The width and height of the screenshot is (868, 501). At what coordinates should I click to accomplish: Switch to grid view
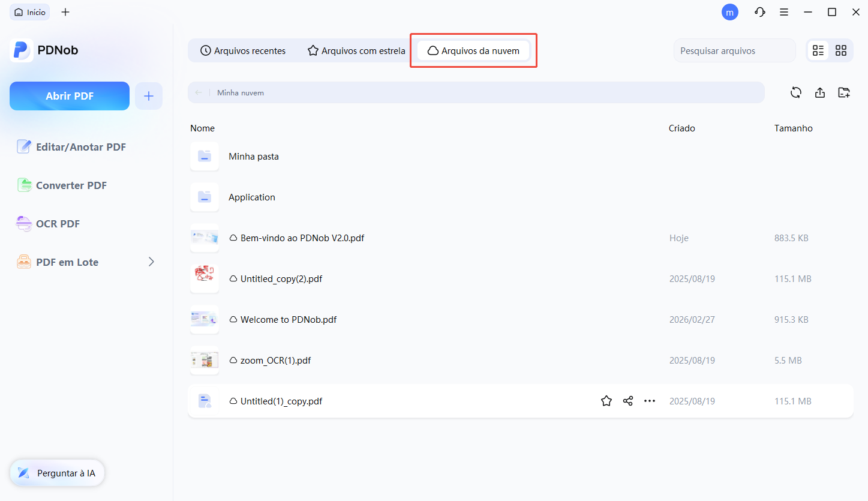pos(841,50)
